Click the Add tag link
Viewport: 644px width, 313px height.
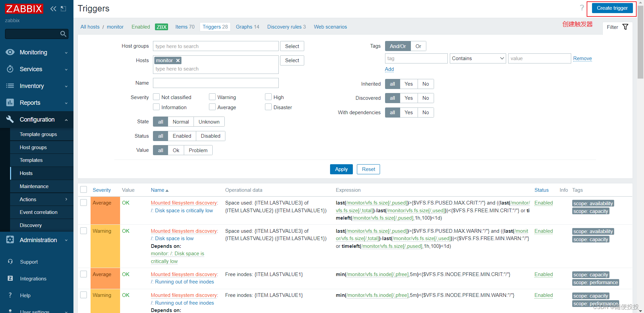click(389, 69)
